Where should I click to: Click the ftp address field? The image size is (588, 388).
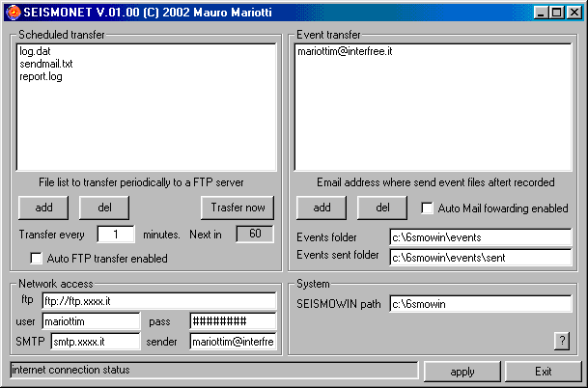tap(159, 301)
